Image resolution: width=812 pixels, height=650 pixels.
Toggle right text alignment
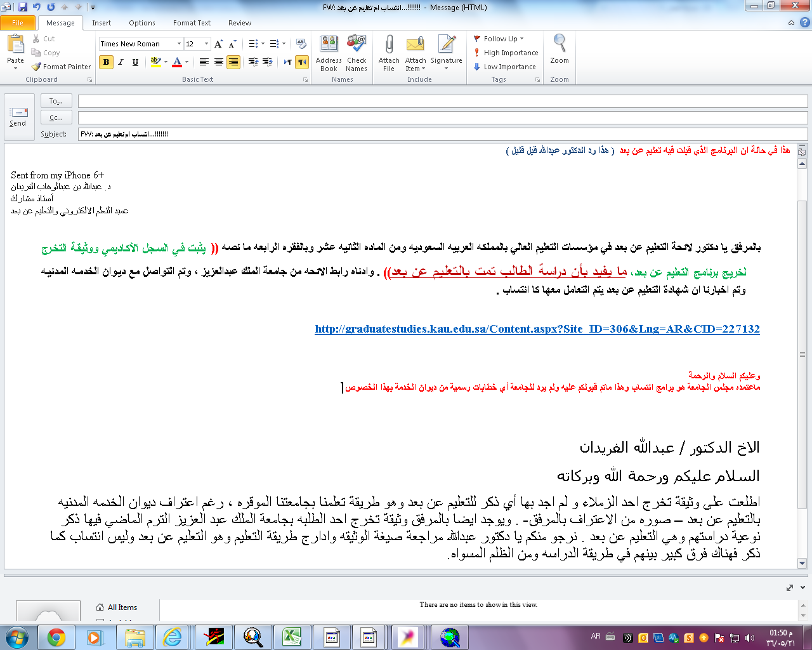[233, 62]
